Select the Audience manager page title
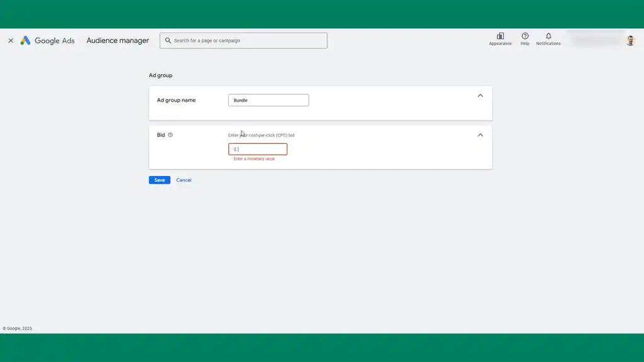The width and height of the screenshot is (644, 362). tap(117, 40)
